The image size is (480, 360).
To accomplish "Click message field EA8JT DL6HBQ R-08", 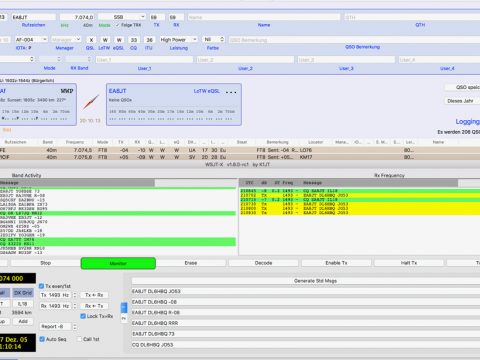I will pos(306,313).
